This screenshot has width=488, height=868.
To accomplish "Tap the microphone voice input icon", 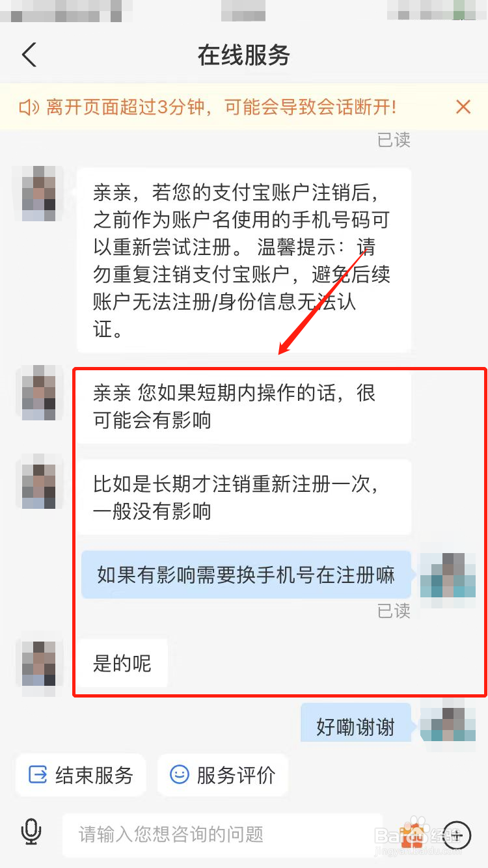I will click(x=31, y=832).
